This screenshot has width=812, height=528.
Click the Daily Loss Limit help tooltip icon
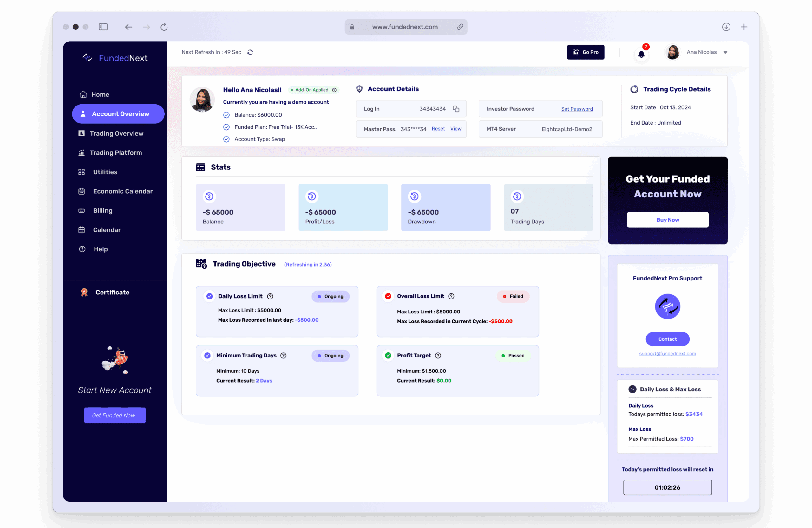click(270, 296)
